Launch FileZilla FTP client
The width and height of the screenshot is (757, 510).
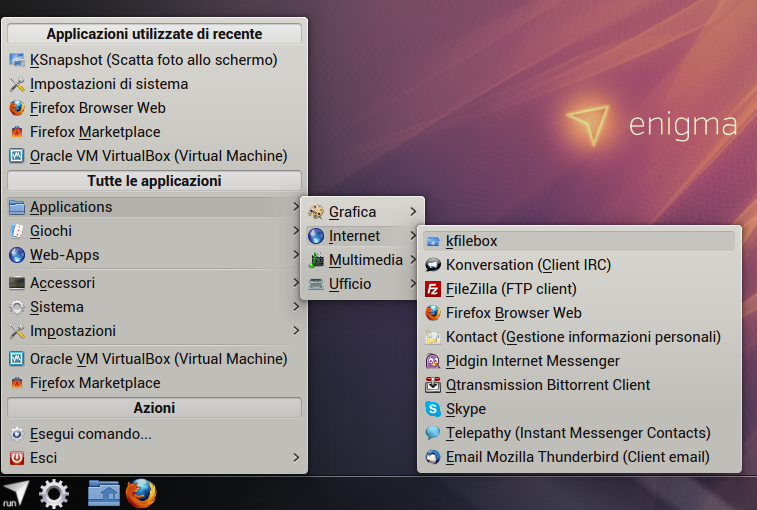coord(579,289)
